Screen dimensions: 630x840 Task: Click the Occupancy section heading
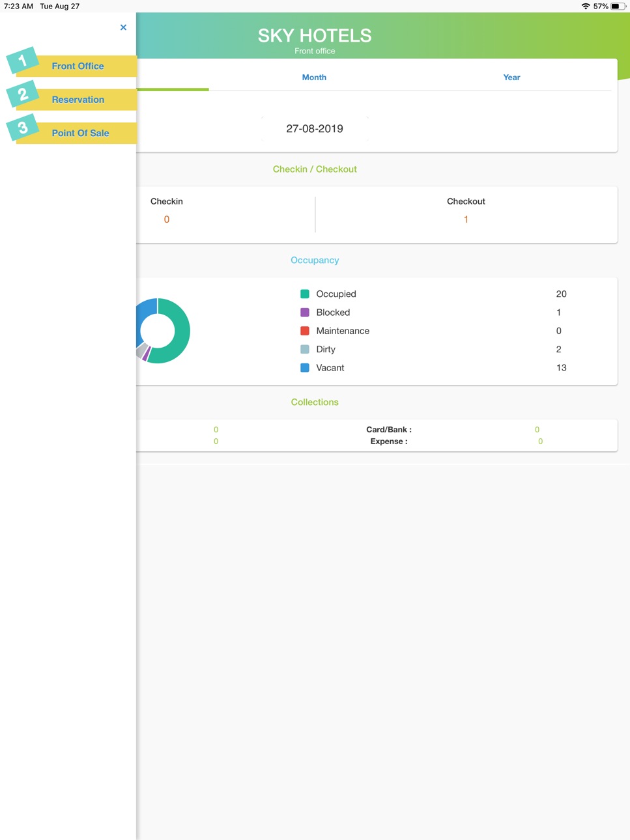click(315, 260)
